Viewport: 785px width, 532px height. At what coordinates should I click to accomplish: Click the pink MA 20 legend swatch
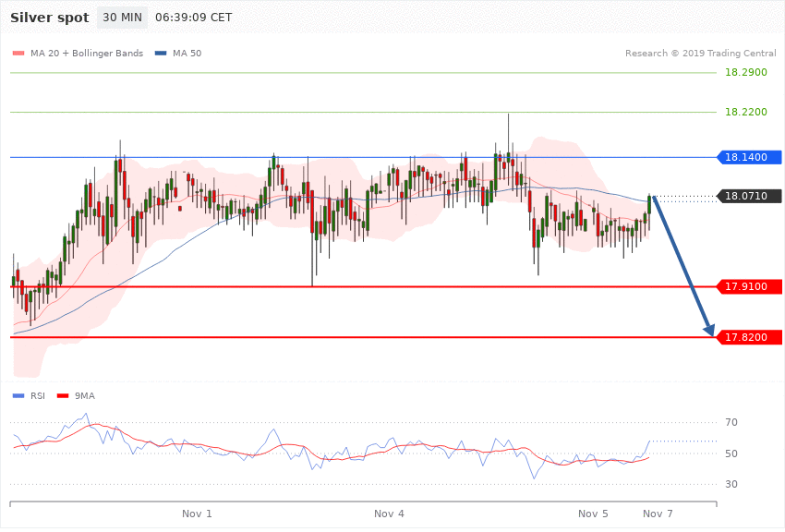(18, 54)
